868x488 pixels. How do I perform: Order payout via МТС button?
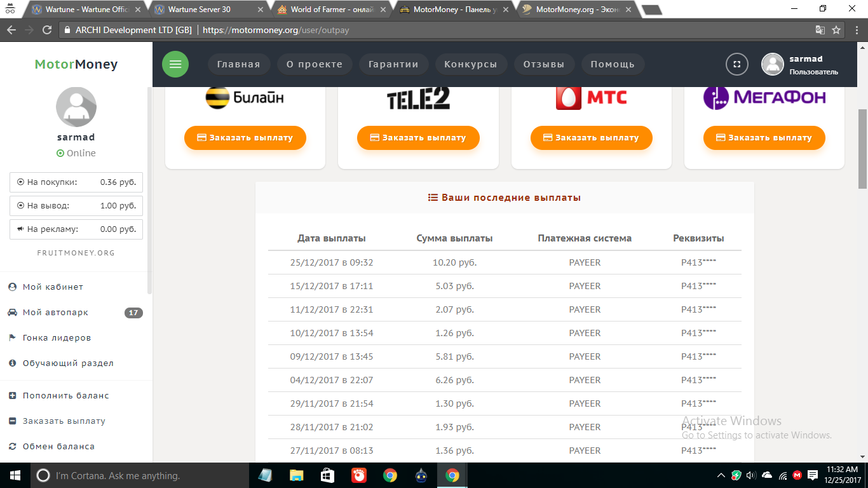coord(591,138)
